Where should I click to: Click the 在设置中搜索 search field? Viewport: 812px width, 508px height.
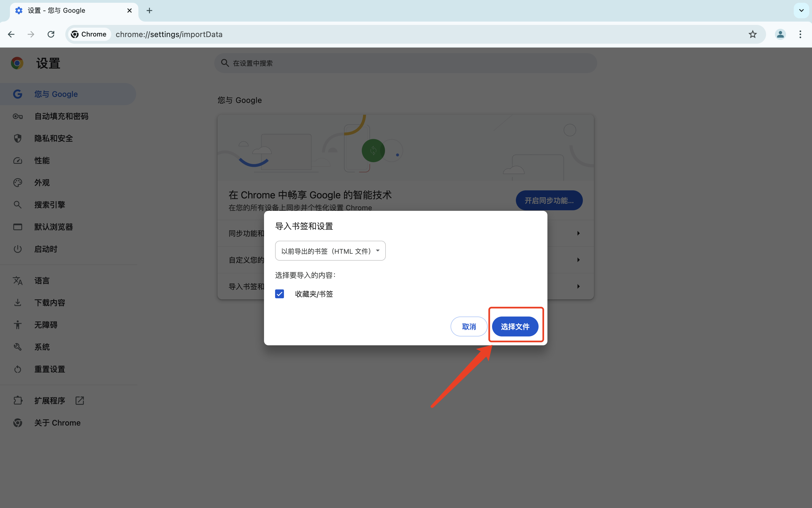(x=405, y=63)
